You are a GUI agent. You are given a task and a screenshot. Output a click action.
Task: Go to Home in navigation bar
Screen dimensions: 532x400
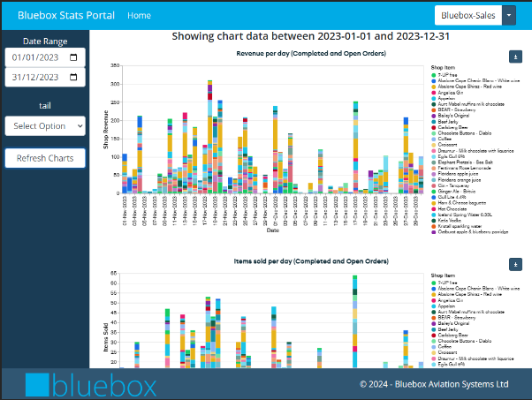tap(139, 16)
